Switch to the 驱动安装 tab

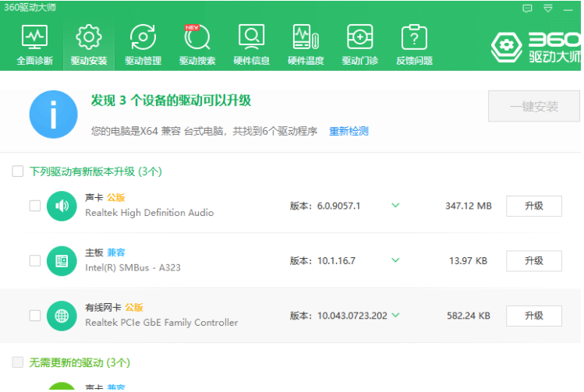(89, 44)
